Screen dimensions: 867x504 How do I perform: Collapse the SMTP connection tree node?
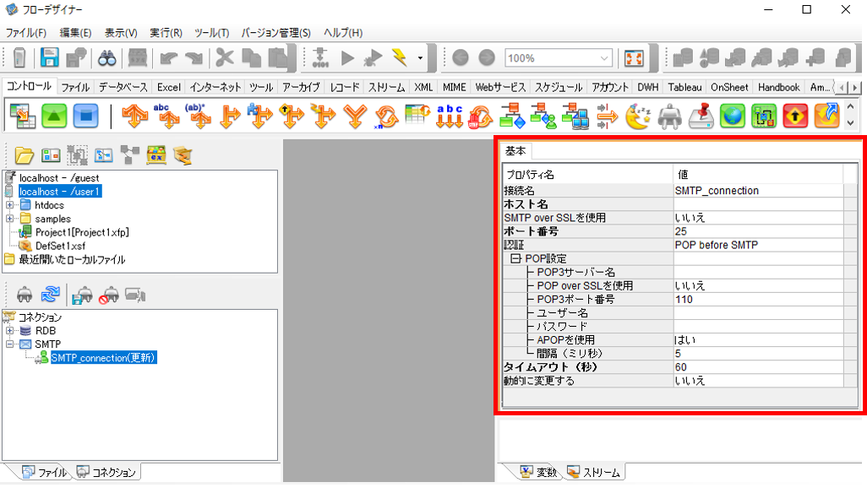tap(10, 344)
